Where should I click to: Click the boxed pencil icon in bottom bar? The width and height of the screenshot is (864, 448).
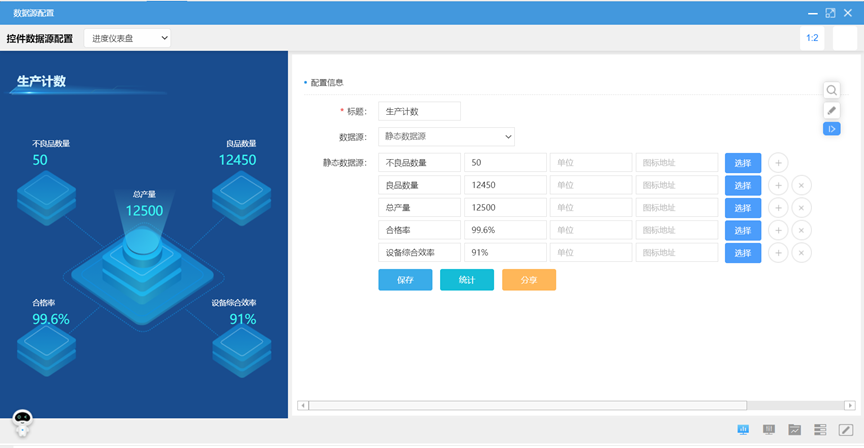pyautogui.click(x=845, y=429)
